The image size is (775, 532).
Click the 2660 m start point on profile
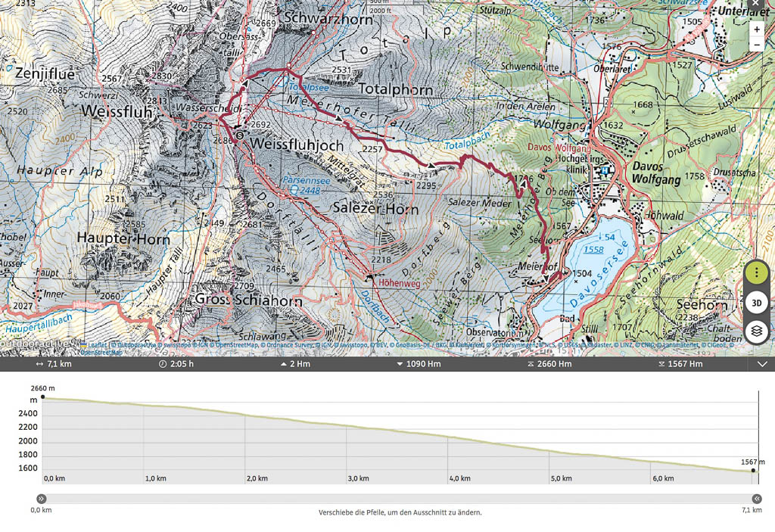[x=43, y=397]
